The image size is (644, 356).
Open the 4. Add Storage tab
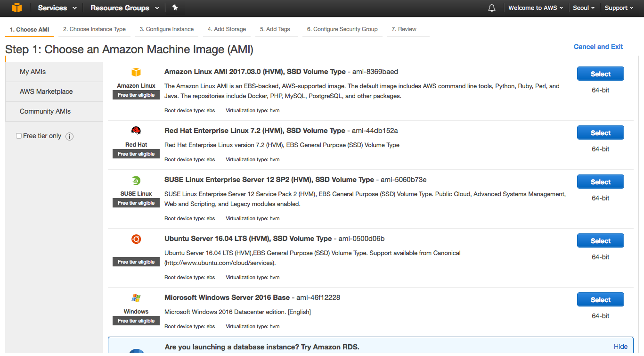(x=227, y=29)
